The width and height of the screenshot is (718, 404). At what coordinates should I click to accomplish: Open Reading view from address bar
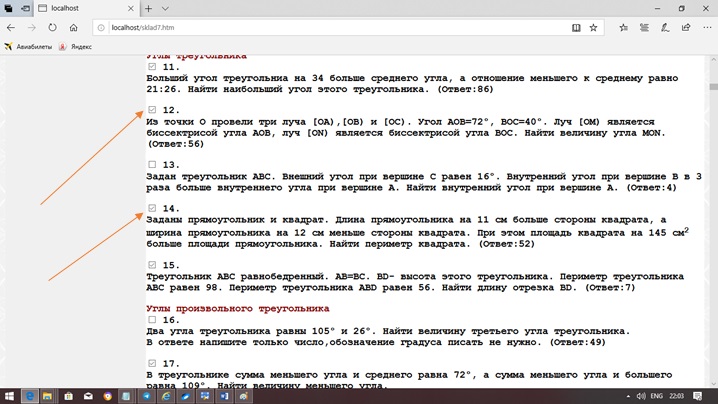575,28
